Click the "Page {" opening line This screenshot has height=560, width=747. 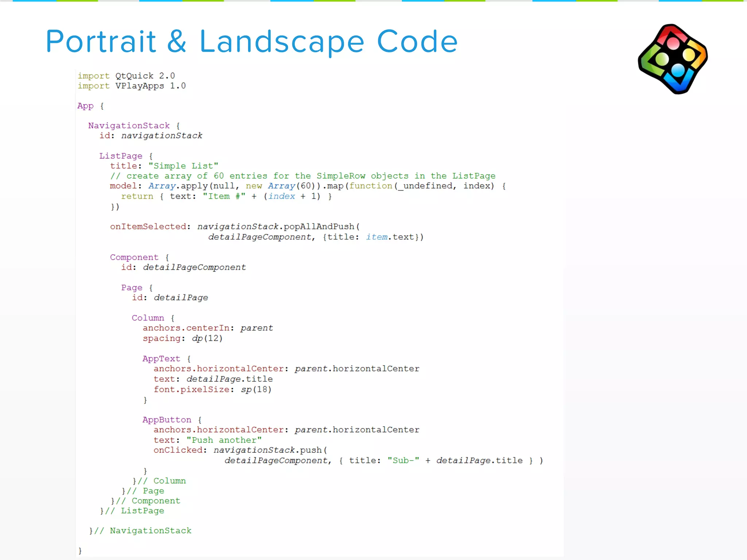137,288
